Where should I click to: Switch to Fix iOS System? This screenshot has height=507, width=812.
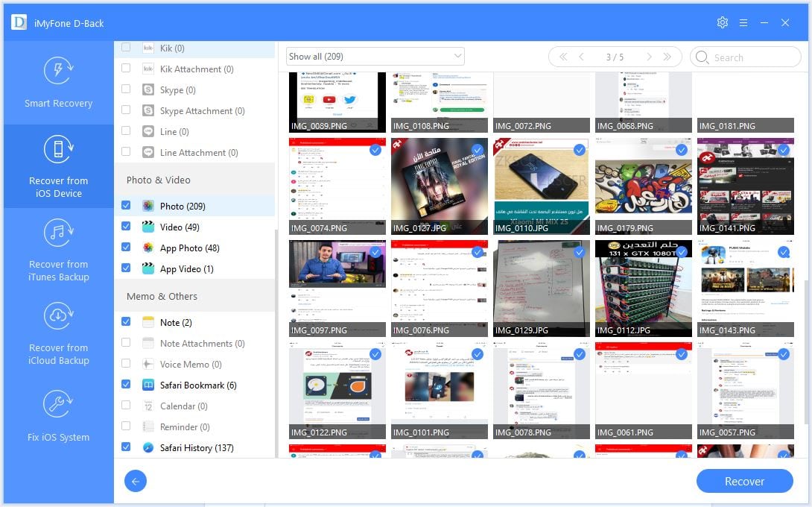pos(59,416)
